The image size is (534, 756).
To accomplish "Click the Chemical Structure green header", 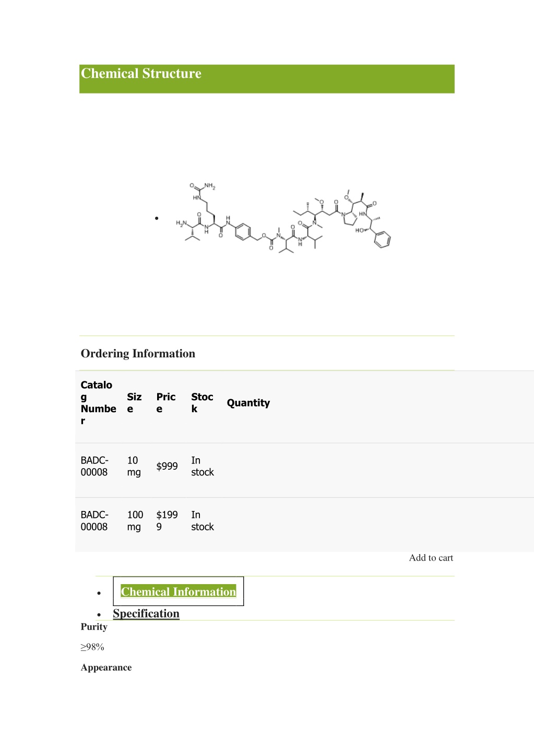I will pyautogui.click(x=267, y=79).
